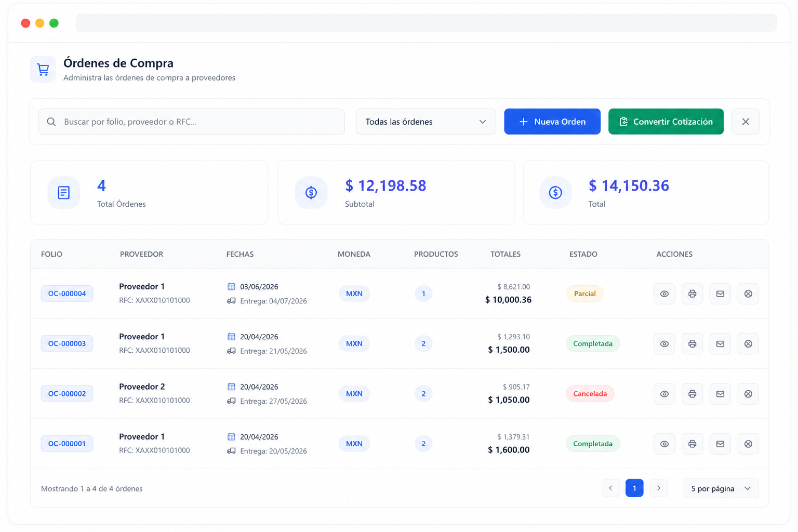
Task: Click the MONEDA column header
Action: pos(354,254)
